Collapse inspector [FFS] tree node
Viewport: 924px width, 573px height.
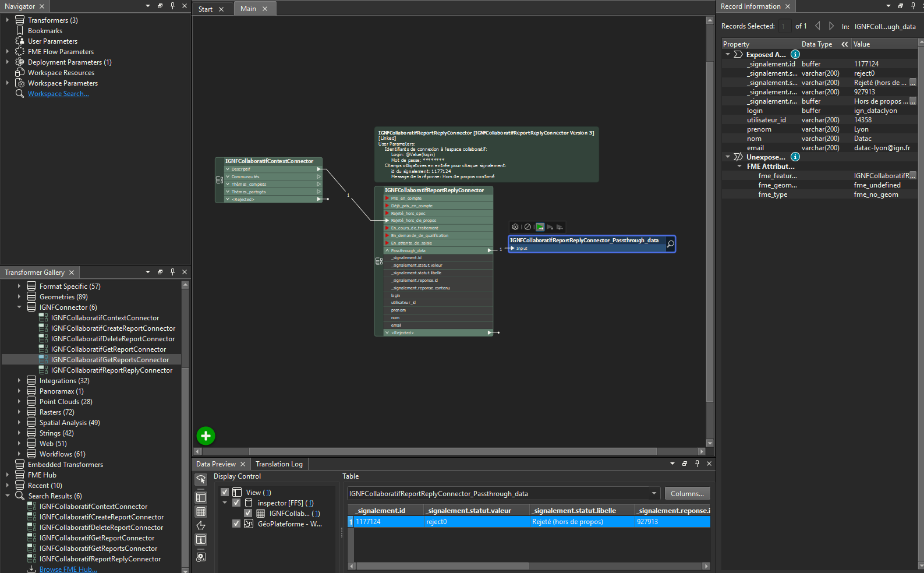pyautogui.click(x=225, y=503)
